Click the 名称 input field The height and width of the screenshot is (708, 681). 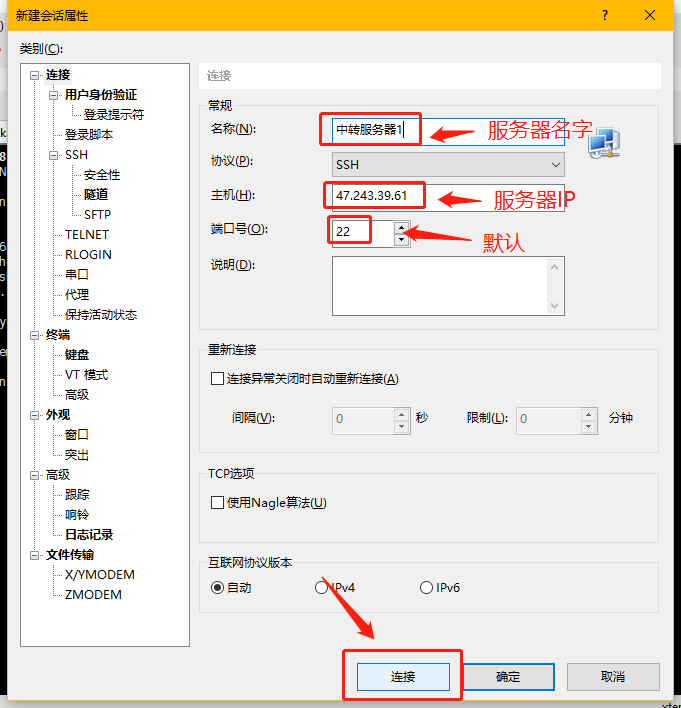click(448, 131)
